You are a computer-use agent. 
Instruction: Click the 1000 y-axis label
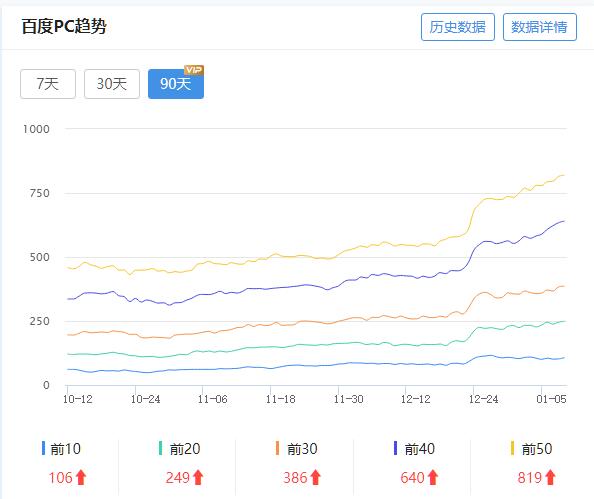[36, 129]
